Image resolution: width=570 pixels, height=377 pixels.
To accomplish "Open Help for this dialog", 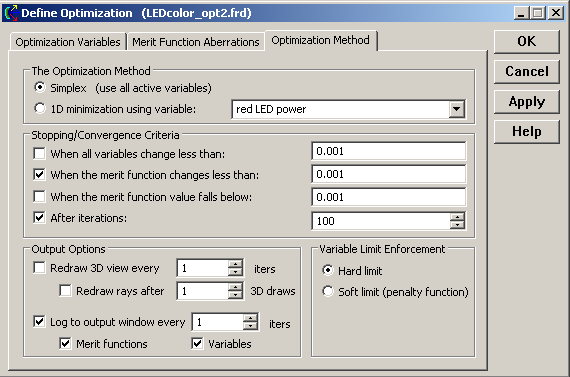I will tap(527, 132).
